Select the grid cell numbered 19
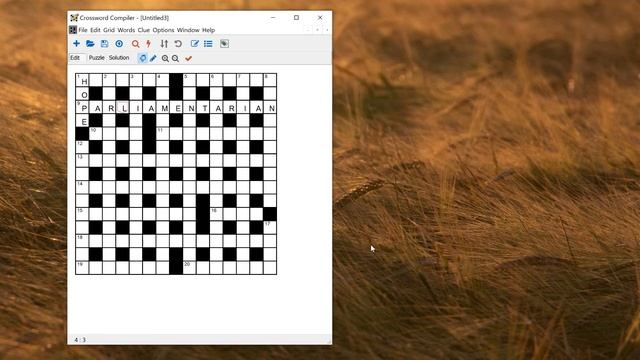 [x=82, y=268]
